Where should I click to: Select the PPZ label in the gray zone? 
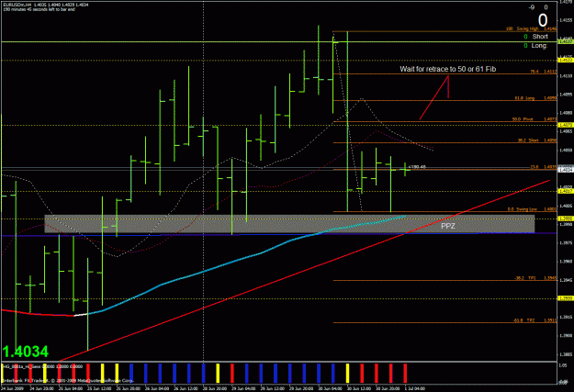click(448, 226)
